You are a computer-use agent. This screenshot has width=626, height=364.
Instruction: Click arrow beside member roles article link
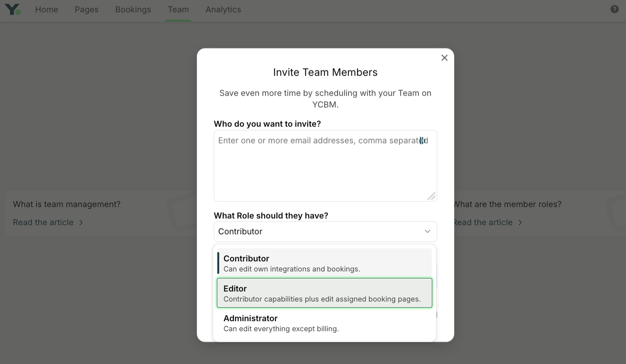520,222
